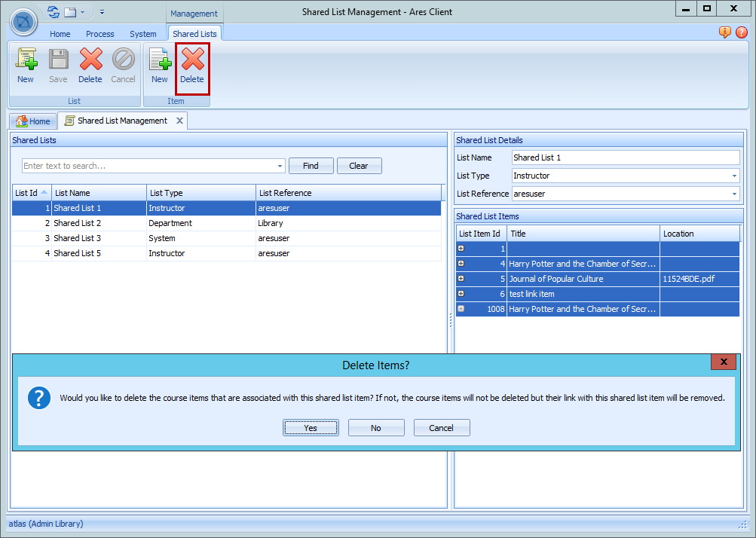Save the current shared list
The image size is (756, 538).
[58, 67]
